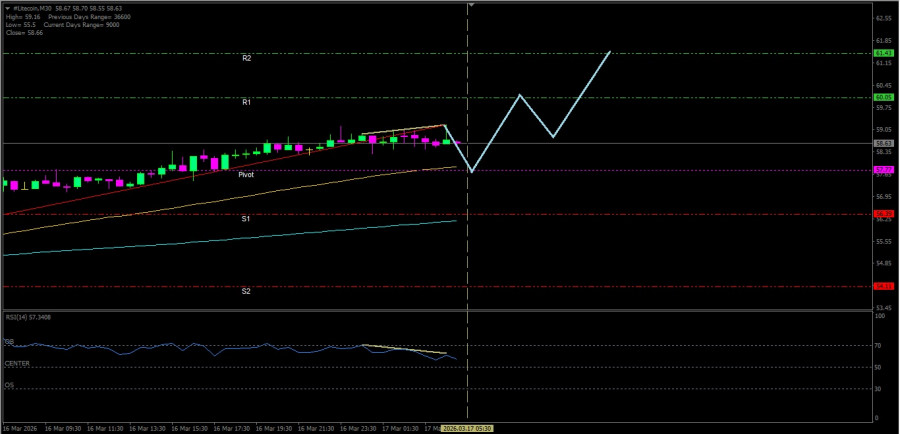Viewport: 900px width, 434px height.
Task: Click the R2 resistance level label
Action: [x=246, y=58]
